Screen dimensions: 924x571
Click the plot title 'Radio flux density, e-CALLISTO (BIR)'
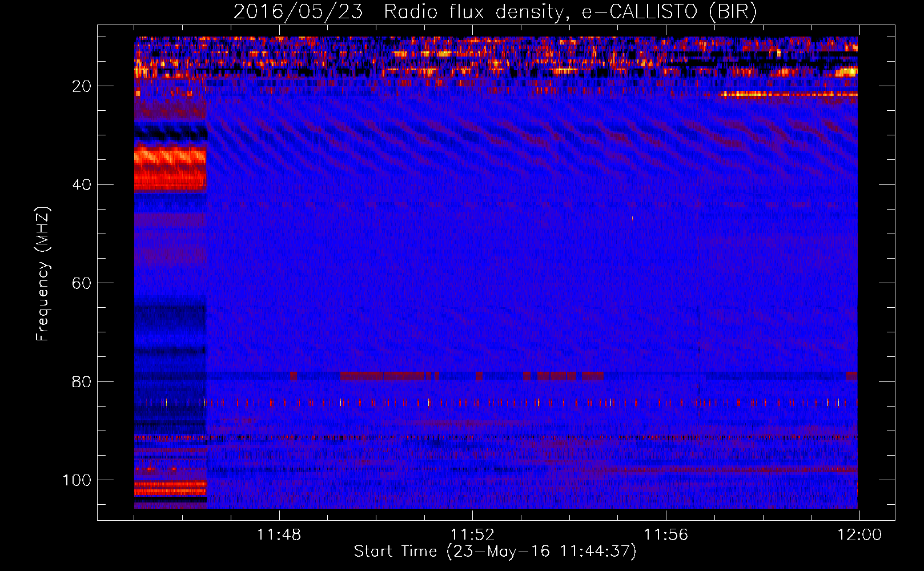pos(570,12)
